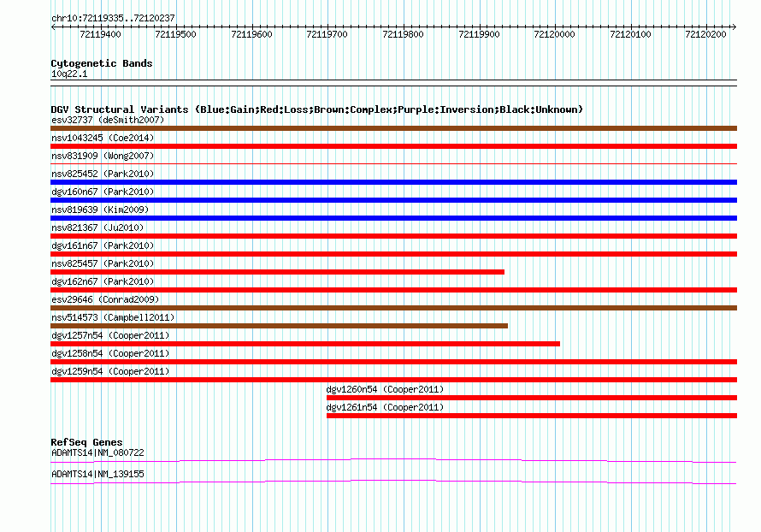Image resolution: width=761 pixels, height=532 pixels.
Task: Select the blue dgv160n67 gain bar
Action: (x=393, y=200)
